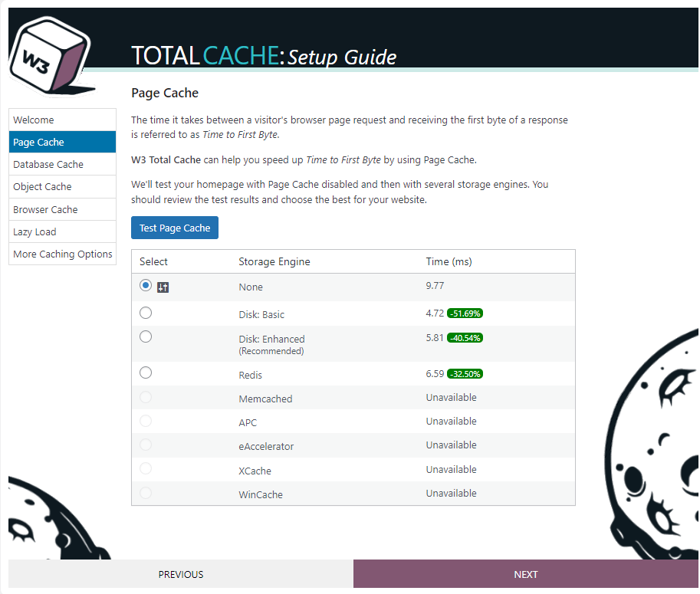
Task: Continue with the NEXT button
Action: pyautogui.click(x=526, y=574)
